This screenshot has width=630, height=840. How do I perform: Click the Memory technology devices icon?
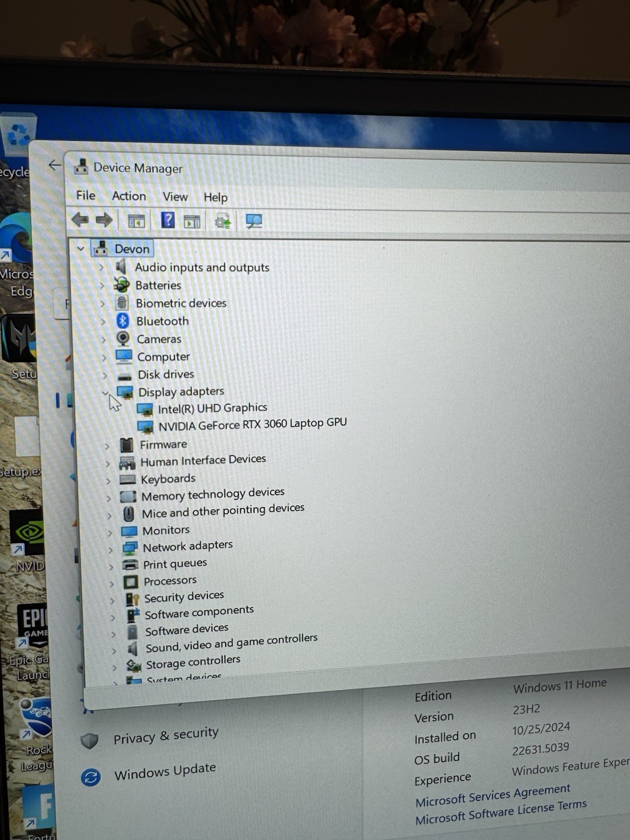pos(128,496)
